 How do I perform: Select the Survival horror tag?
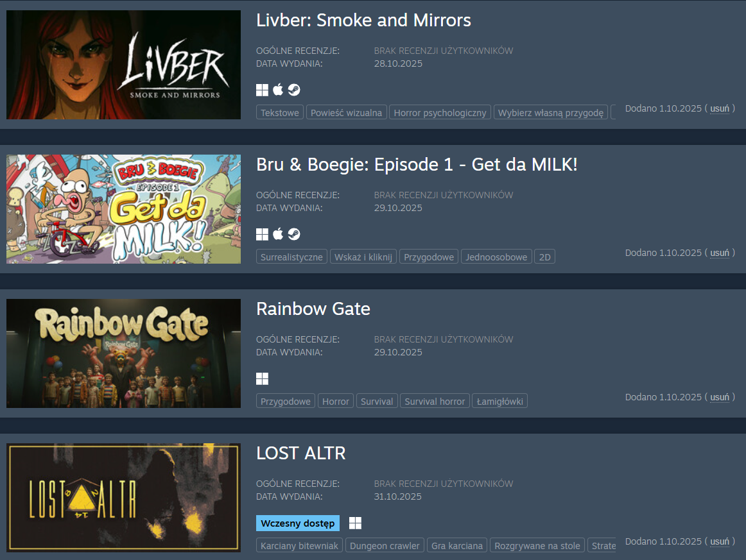point(435,401)
